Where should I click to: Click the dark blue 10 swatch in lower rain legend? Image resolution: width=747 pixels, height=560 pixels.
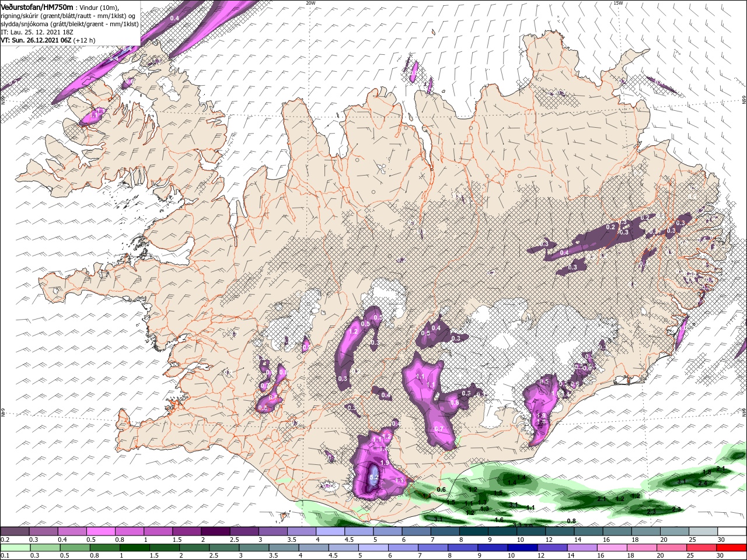(522, 548)
